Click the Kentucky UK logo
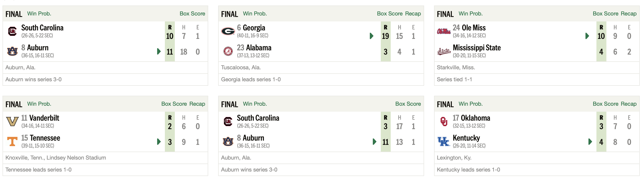The height and width of the screenshot is (180, 644). (444, 142)
